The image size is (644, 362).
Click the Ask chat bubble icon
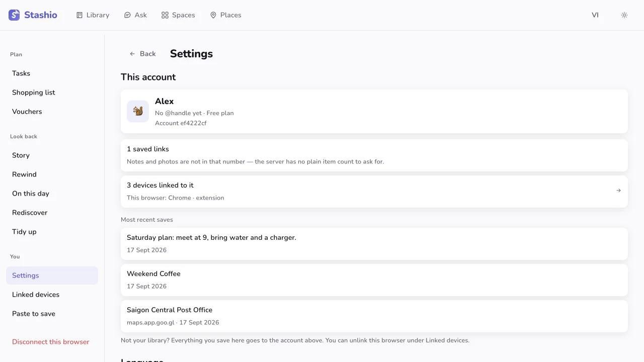point(127,15)
